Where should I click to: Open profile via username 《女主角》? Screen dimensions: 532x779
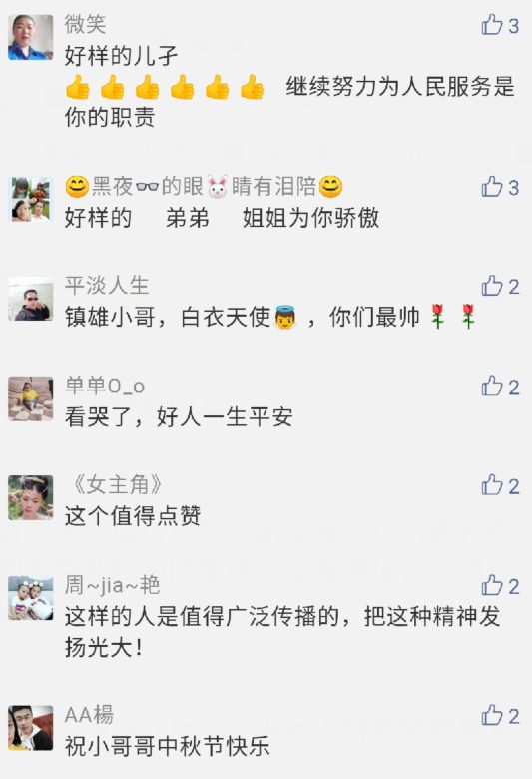pos(117,485)
